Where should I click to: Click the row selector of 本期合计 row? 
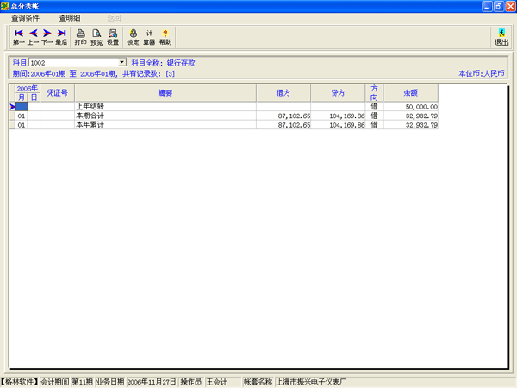click(12, 116)
